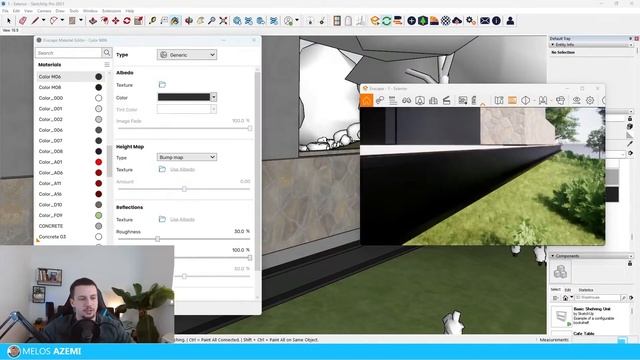Image resolution: width=640 pixels, height=360 pixels.
Task: Click the Zoom Extents tool
Action: pos(223,20)
